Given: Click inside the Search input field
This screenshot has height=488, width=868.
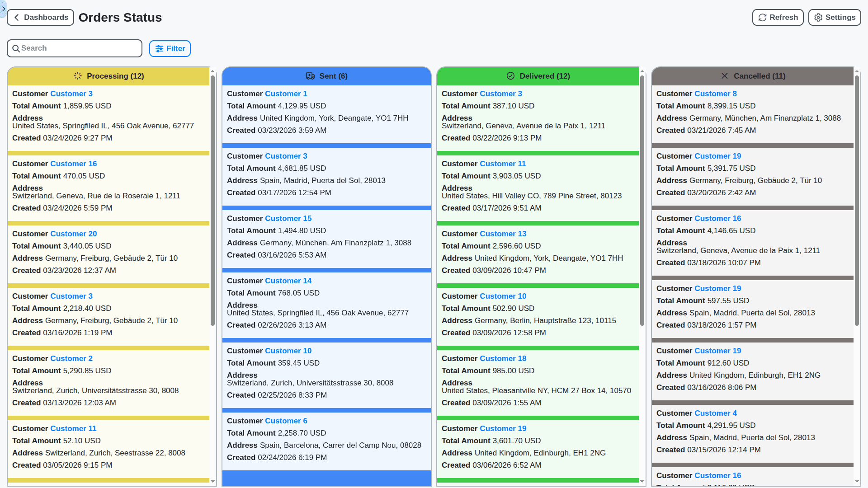Looking at the screenshot, I should [75, 48].
